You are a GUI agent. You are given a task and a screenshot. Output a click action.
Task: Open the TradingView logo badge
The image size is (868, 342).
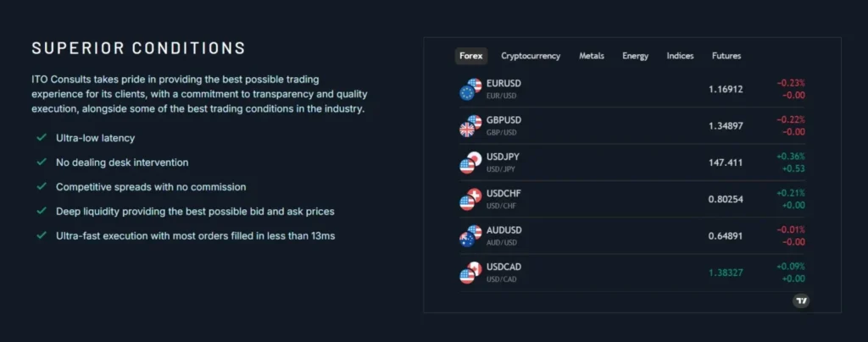coord(801,301)
